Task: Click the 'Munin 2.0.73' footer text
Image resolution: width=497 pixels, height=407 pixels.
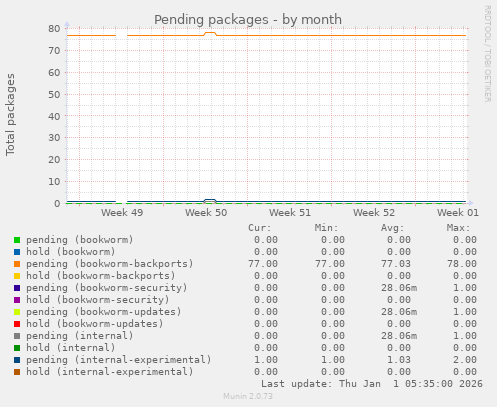Action: (248, 396)
